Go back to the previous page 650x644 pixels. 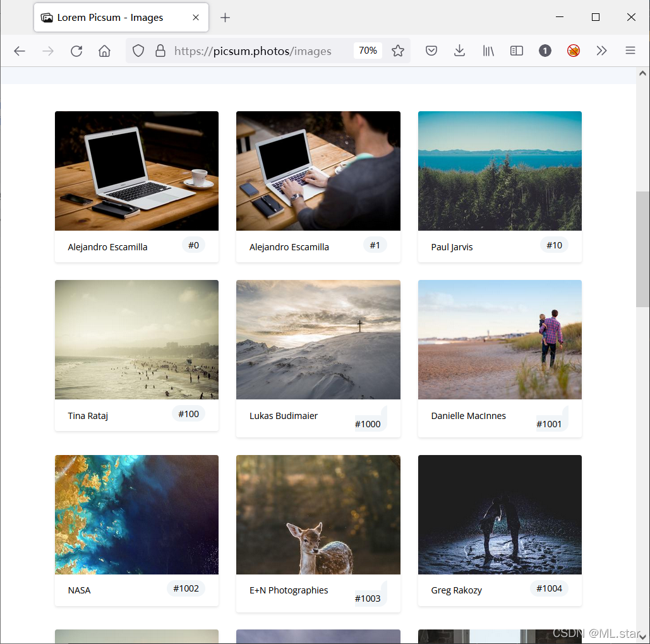pos(20,51)
